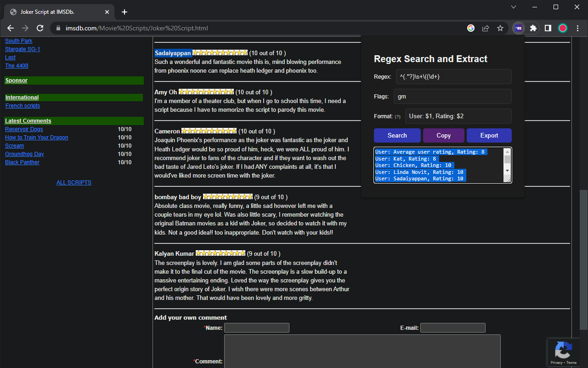Open Groundhog Day link
This screenshot has height=368, width=588.
[24, 154]
